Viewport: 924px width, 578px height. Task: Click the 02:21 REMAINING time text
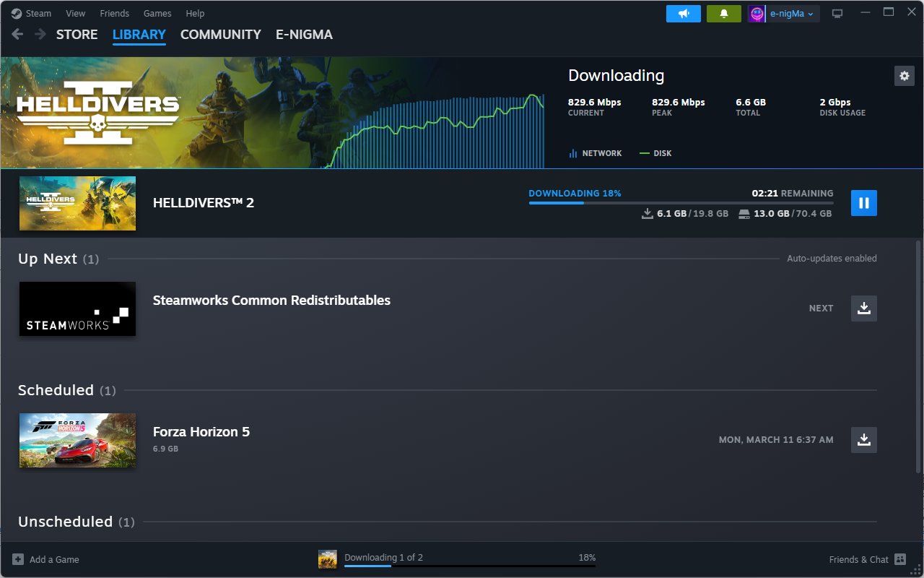793,193
